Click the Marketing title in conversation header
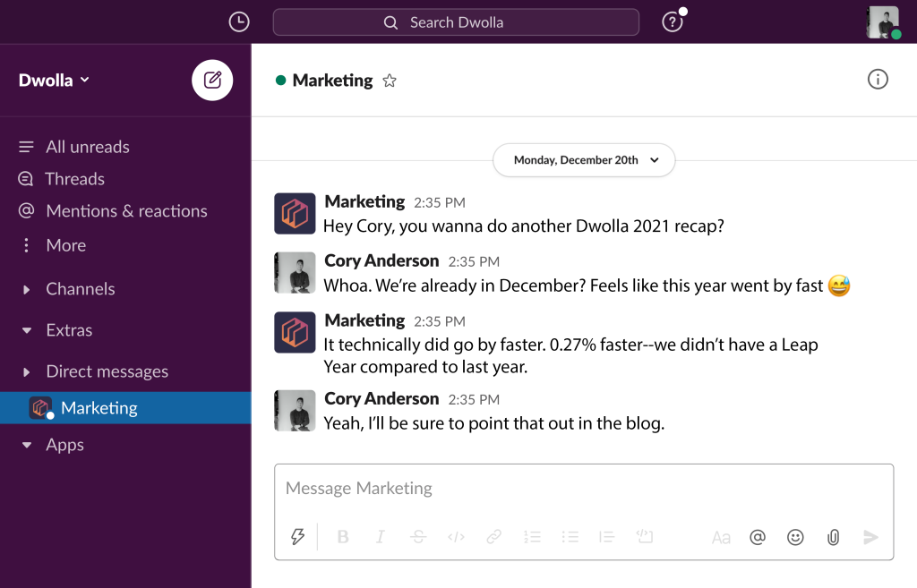The height and width of the screenshot is (588, 917). pyautogui.click(x=332, y=80)
